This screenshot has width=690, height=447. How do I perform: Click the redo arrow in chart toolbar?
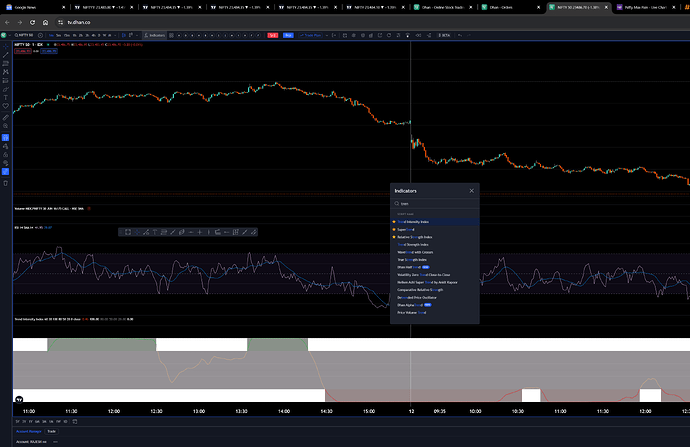pos(469,35)
